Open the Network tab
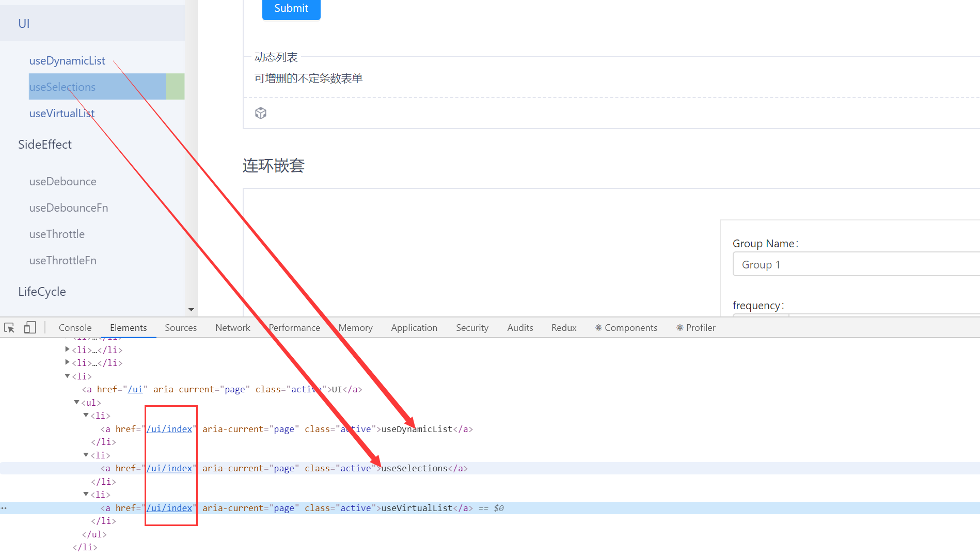 [x=232, y=328]
